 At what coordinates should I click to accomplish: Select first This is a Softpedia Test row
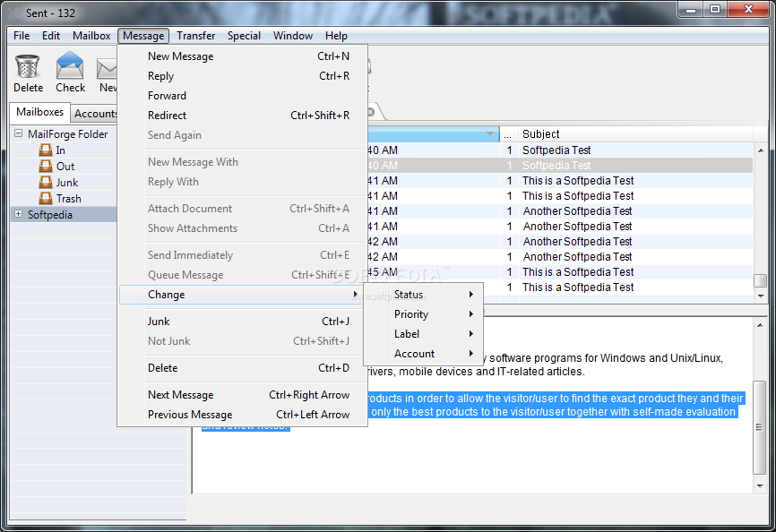[560, 180]
